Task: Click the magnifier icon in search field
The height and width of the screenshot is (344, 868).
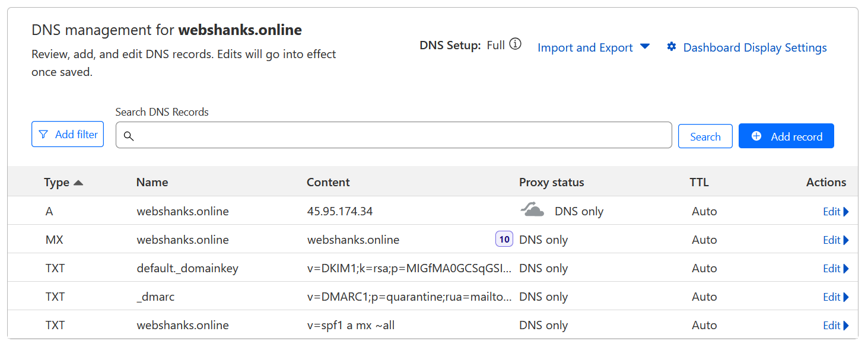Action: point(129,136)
